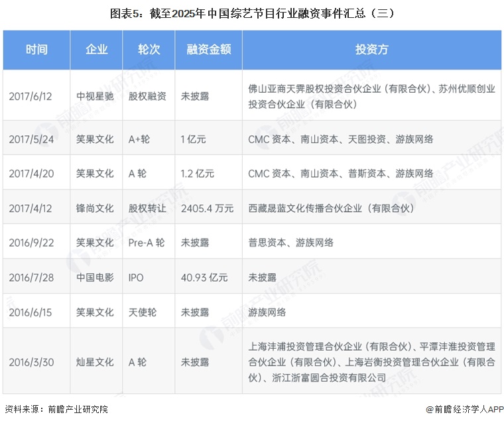504x423 pixels.
Task: Select the 投资方 column header
Action: pos(372,50)
